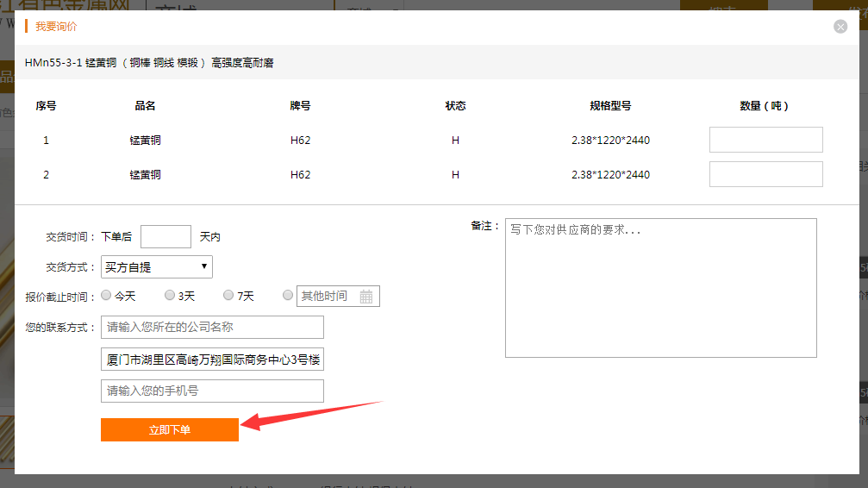Screen dimensions: 868x488
Task: Click the 下单后 days input box
Action: click(165, 236)
